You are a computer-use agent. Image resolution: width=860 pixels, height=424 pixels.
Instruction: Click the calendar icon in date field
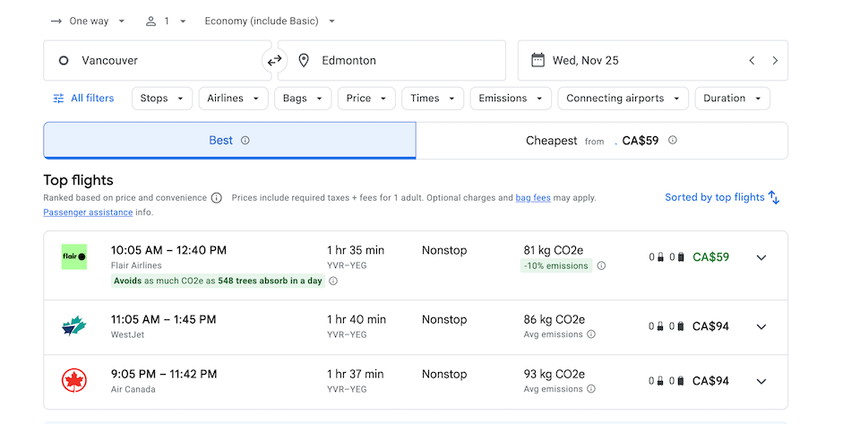[x=538, y=60]
